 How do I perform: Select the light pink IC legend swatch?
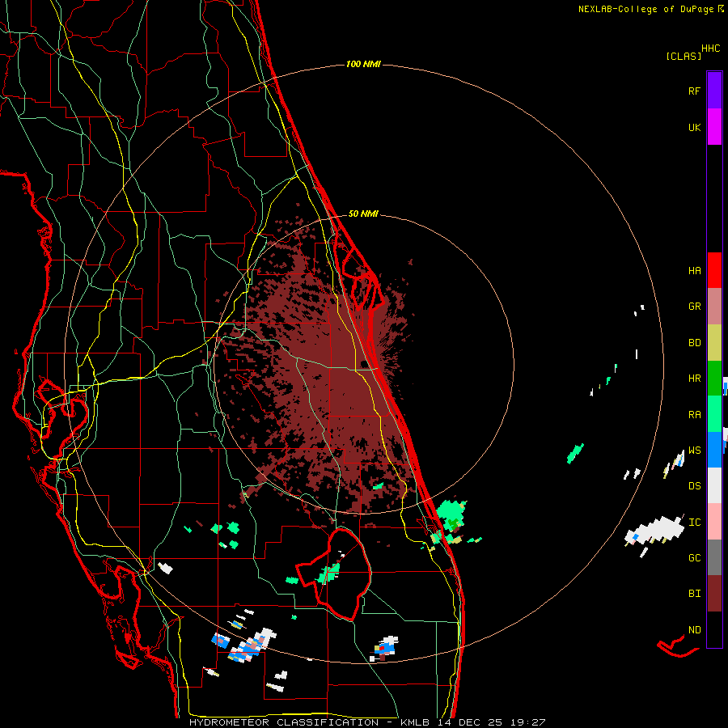pyautogui.click(x=714, y=522)
